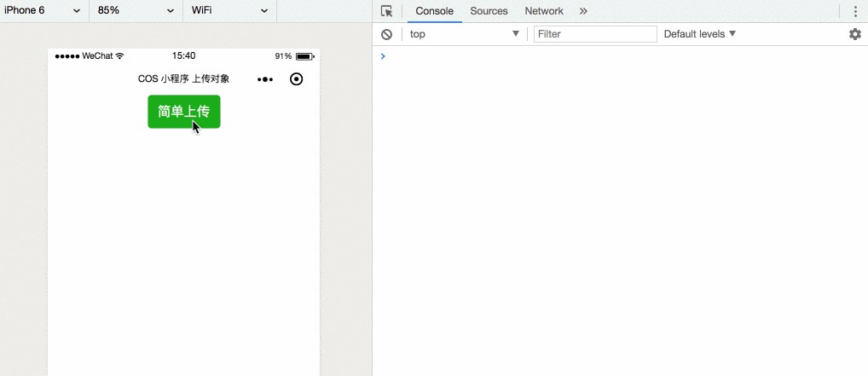Click the WiFi signal icon beside WeChat
The image size is (868, 376).
tap(120, 56)
